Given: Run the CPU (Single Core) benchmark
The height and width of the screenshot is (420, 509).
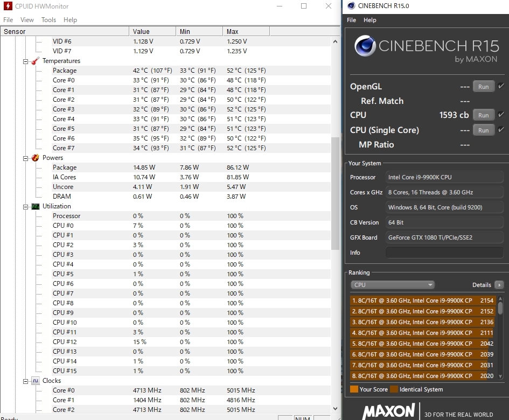Looking at the screenshot, I should [x=483, y=130].
